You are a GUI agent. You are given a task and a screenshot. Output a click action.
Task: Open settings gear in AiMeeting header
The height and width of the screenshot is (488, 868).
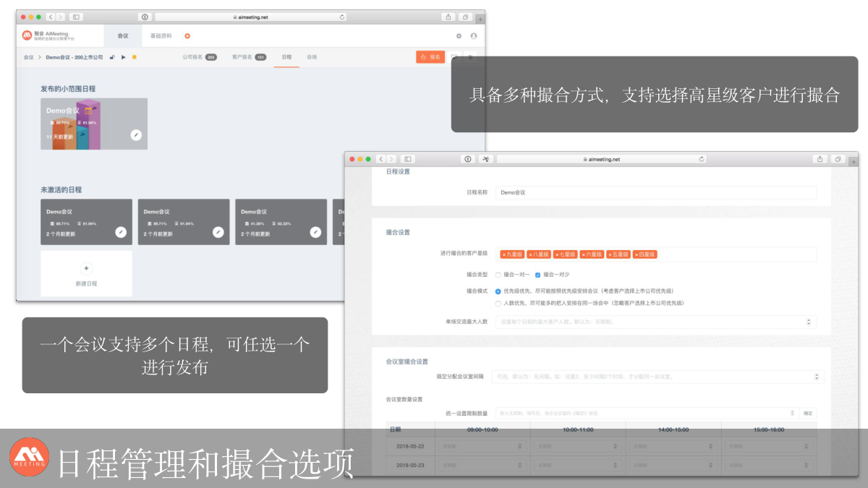459,35
